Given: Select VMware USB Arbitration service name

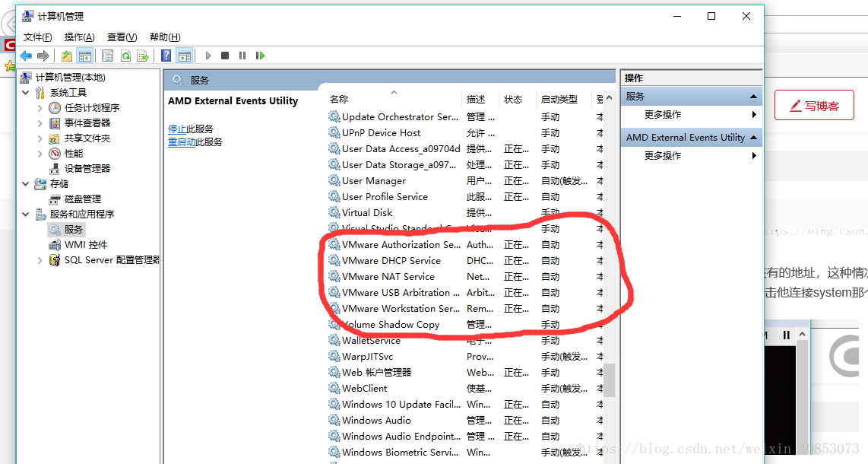Looking at the screenshot, I should [401, 292].
